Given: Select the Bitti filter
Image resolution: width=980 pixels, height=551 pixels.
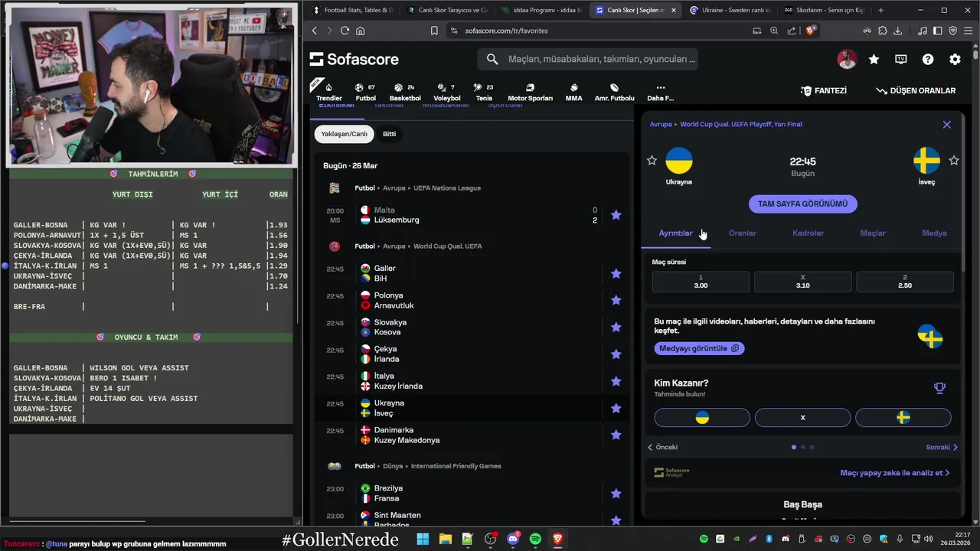Looking at the screenshot, I should coord(389,134).
